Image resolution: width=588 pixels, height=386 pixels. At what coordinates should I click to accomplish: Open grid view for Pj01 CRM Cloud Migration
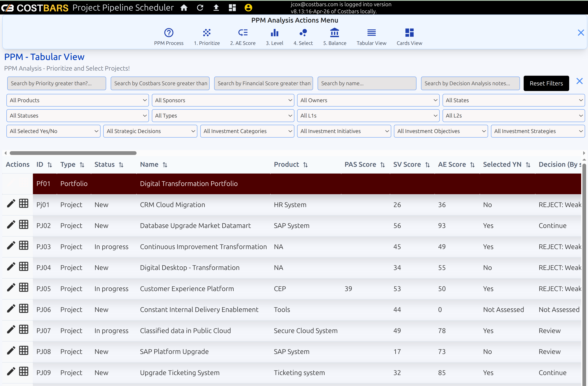tap(24, 204)
